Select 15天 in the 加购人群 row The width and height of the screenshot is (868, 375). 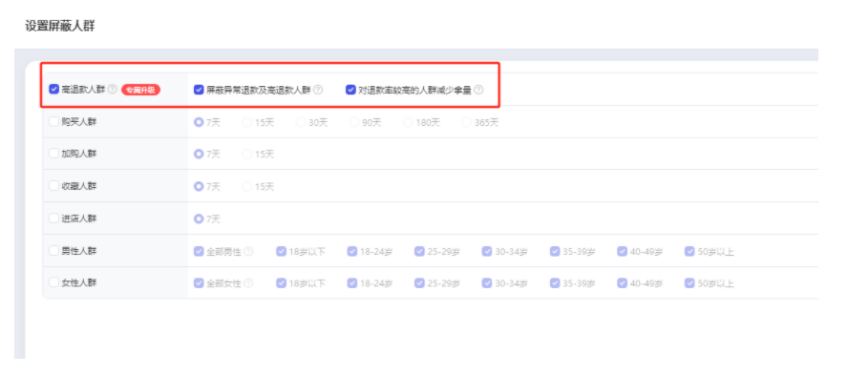pos(247,155)
